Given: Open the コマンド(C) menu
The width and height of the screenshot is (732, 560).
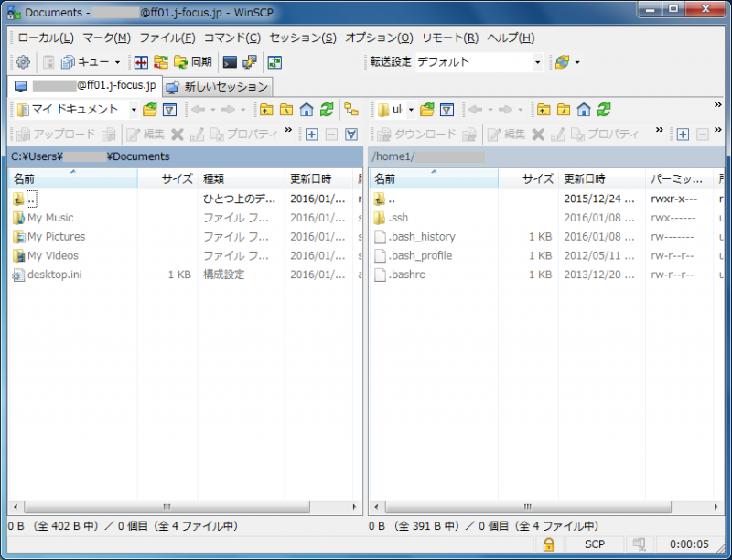Looking at the screenshot, I should [x=231, y=38].
